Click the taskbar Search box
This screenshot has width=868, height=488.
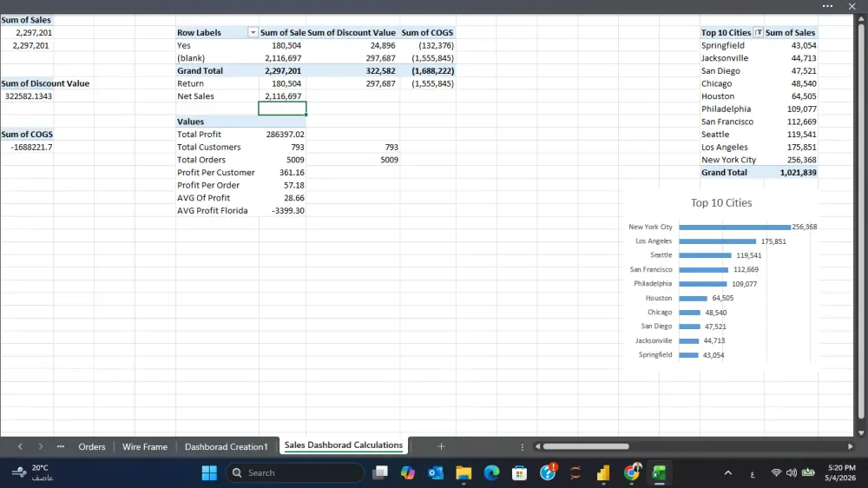(x=294, y=473)
